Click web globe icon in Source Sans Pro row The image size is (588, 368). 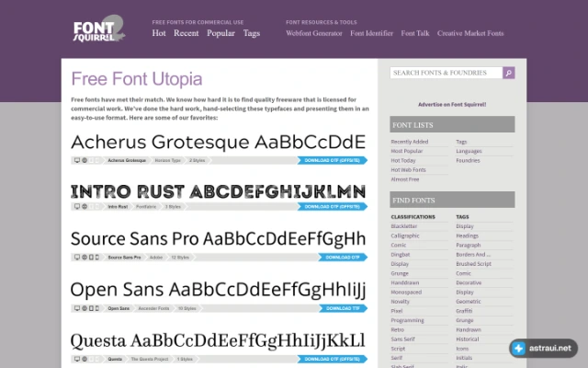pyautogui.click(x=85, y=258)
